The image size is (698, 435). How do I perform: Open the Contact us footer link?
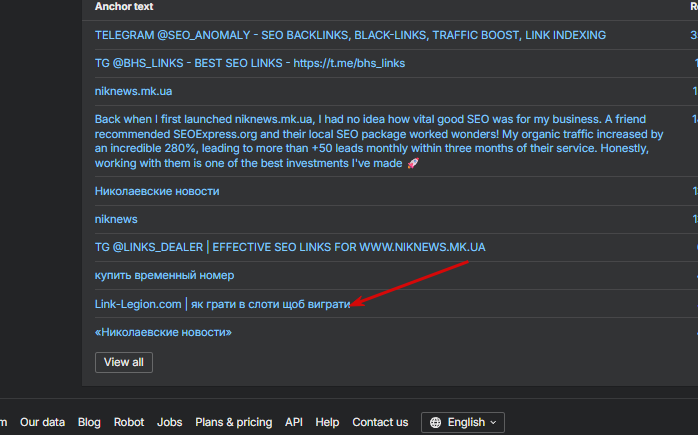point(380,422)
